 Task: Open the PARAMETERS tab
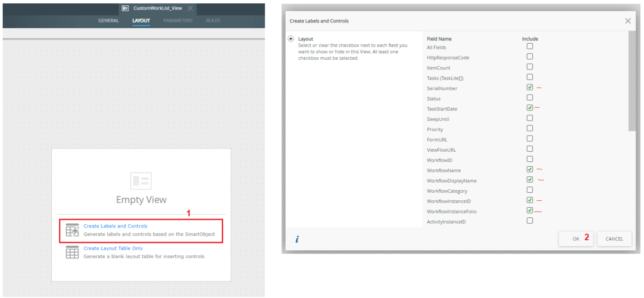178,21
